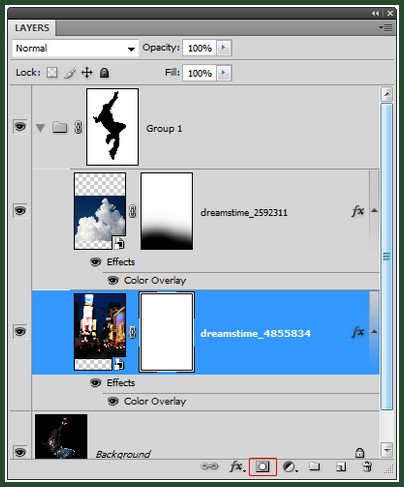This screenshot has width=404, height=487.
Task: Click the mask link icon on dreamstime_4855834
Action: pos(133,332)
